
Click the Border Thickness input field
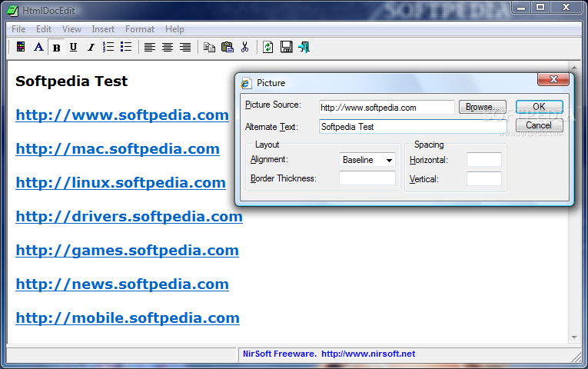coord(367,178)
